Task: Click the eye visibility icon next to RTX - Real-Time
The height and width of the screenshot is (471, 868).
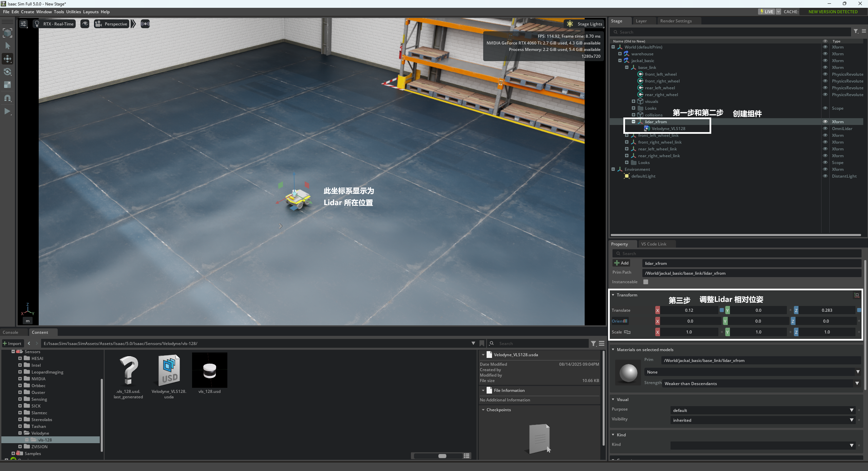Action: (x=84, y=24)
